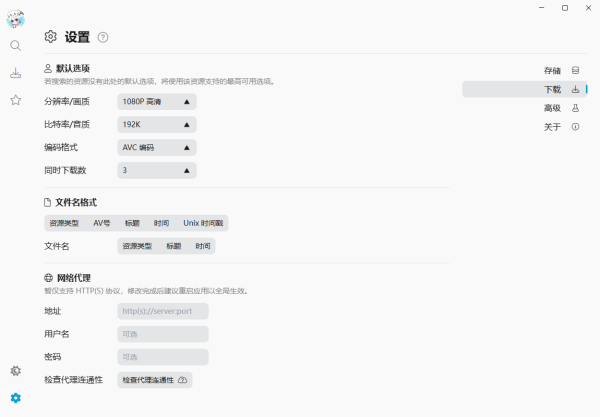Click the user avatar in sidebar

16,18
